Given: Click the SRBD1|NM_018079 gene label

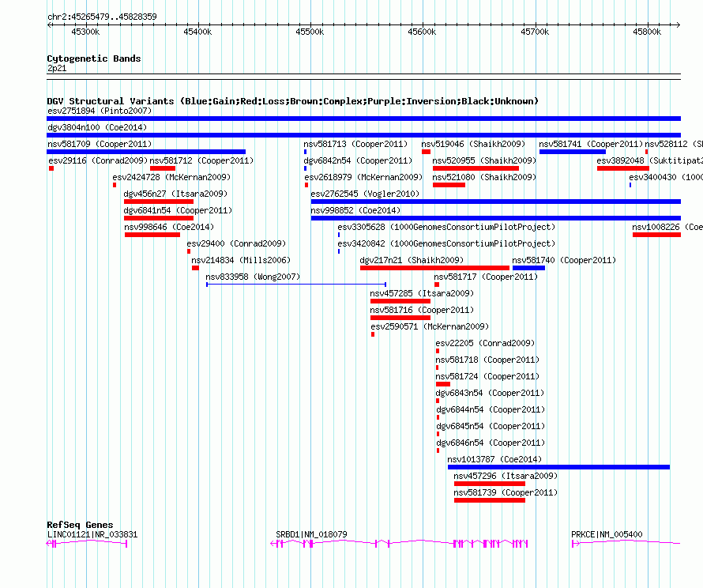Looking at the screenshot, I should pyautogui.click(x=311, y=534).
